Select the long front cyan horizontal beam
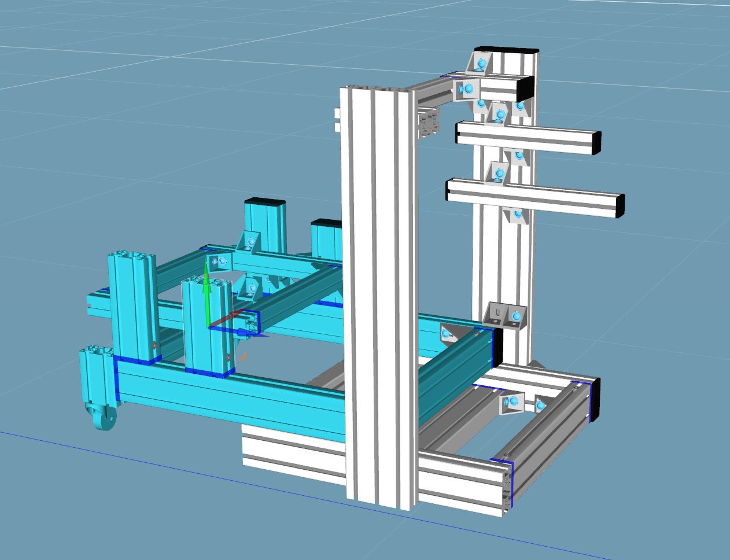The width and height of the screenshot is (730, 560). point(231,393)
